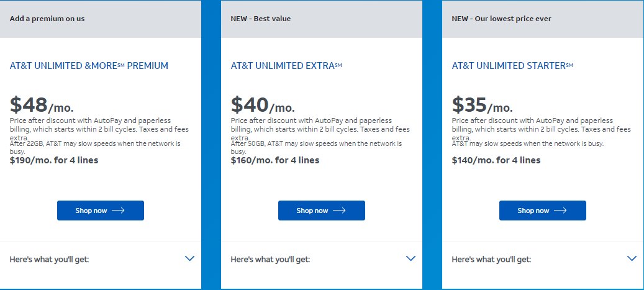Image resolution: width=644 pixels, height=290 pixels.
Task: Open the AT&T Unlimited Starter plan title
Action: pos(512,66)
